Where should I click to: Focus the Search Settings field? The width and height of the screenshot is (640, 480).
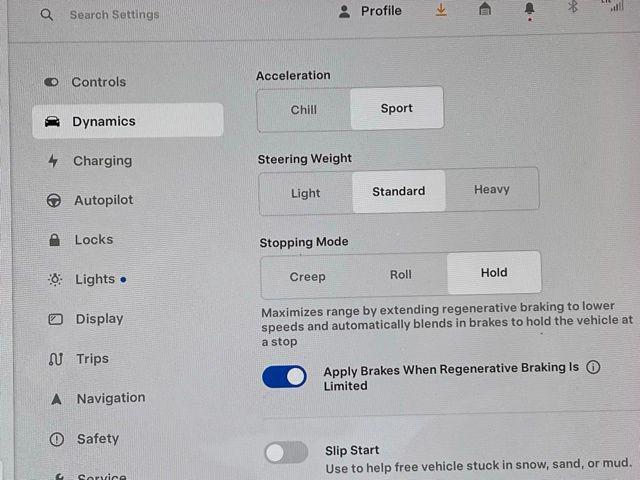pyautogui.click(x=114, y=15)
